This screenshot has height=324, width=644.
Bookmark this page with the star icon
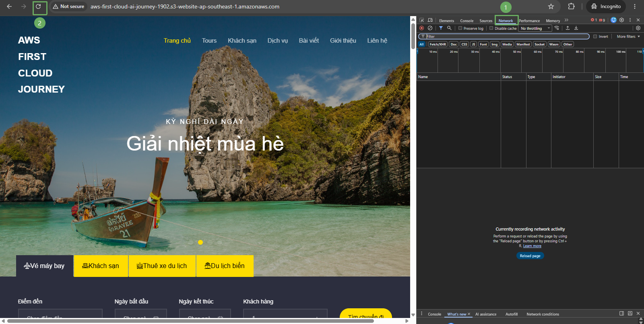pos(551,6)
